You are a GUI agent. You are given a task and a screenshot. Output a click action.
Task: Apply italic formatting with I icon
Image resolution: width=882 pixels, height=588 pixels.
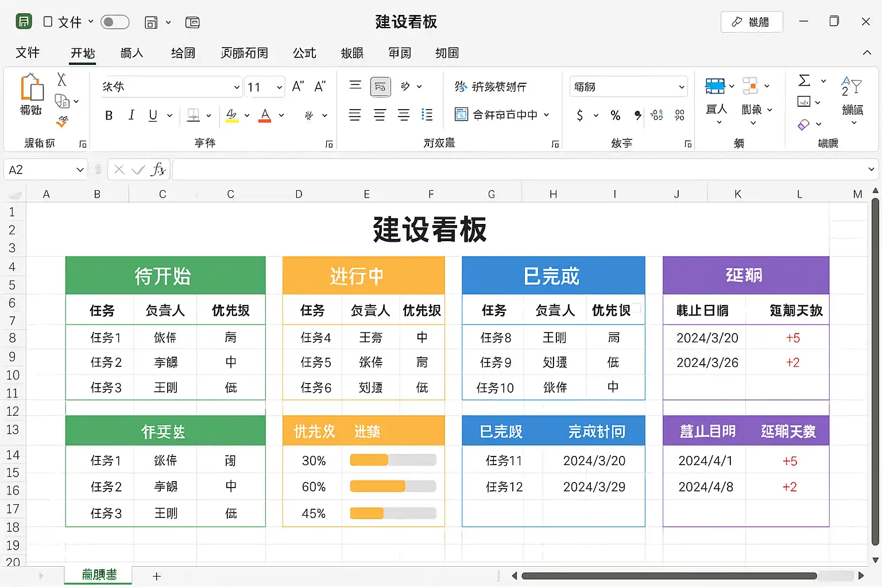tap(131, 115)
